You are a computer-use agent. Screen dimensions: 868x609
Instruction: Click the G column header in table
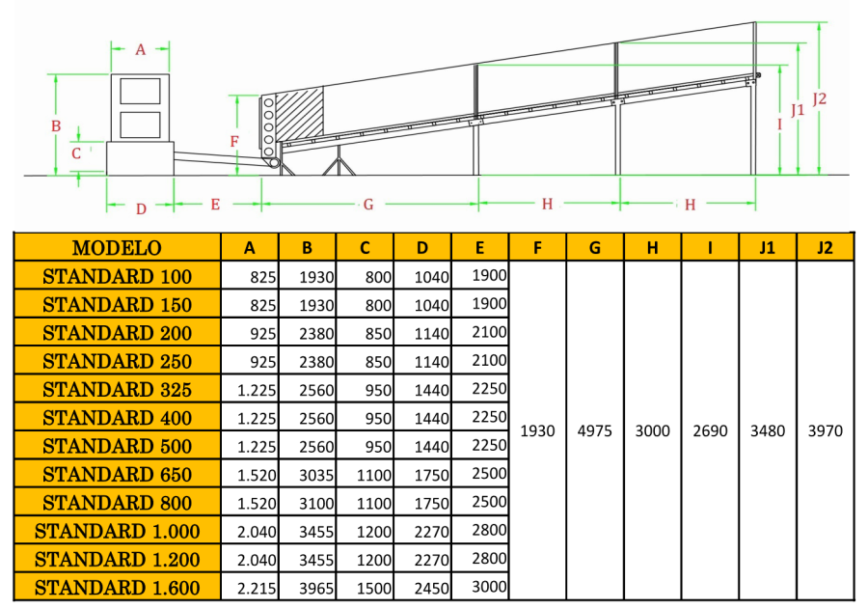pyautogui.click(x=594, y=248)
